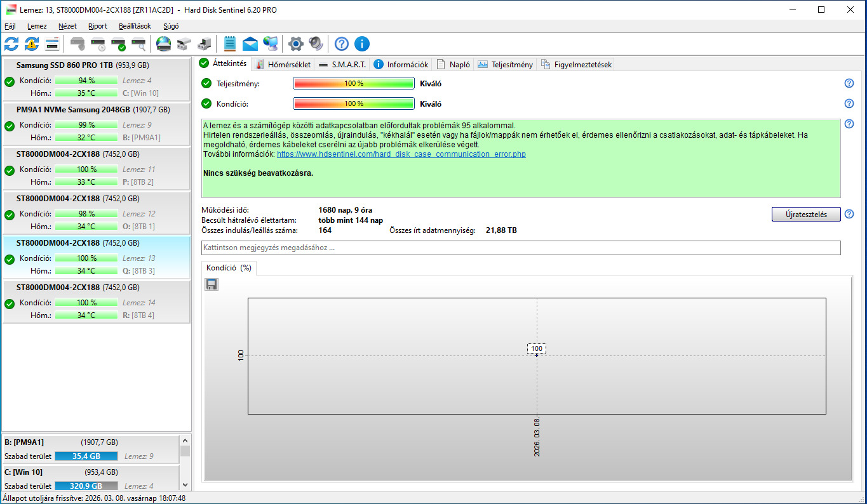Click the help icon beside Teljesítmény row

[849, 83]
